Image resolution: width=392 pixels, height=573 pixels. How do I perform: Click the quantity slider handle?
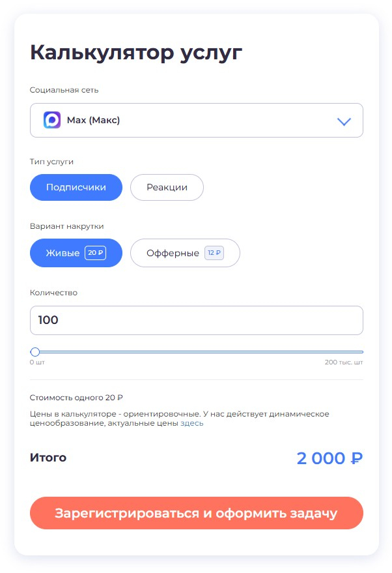[35, 352]
